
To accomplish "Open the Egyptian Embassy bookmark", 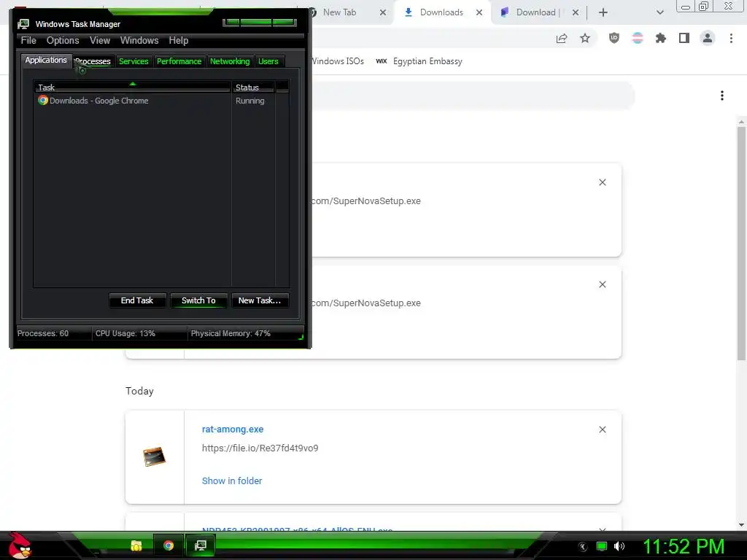I will 419,61.
